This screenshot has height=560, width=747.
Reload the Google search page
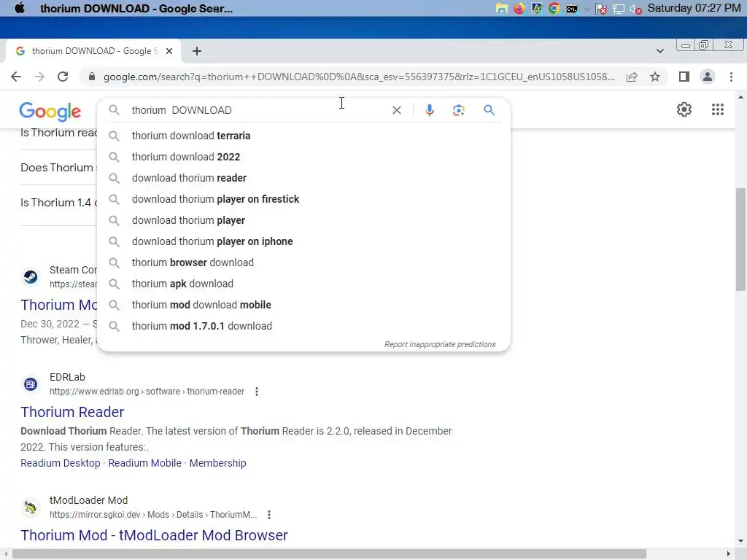[63, 77]
